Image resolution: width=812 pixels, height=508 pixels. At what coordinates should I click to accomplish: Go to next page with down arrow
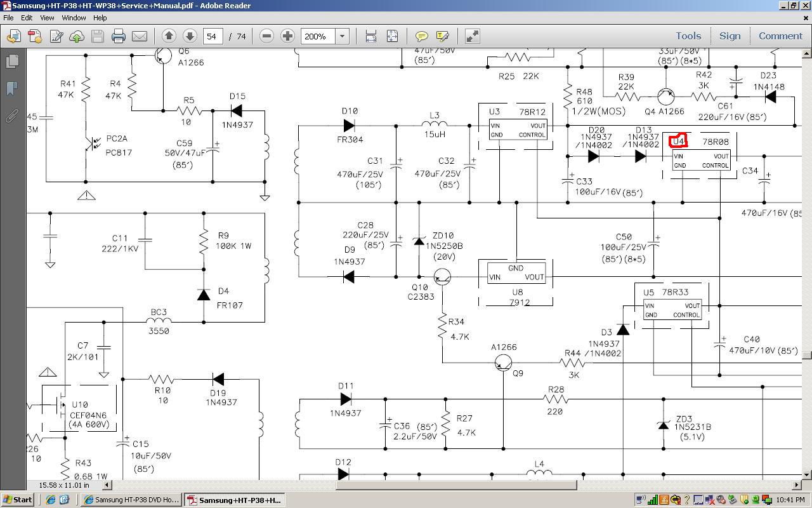click(189, 36)
